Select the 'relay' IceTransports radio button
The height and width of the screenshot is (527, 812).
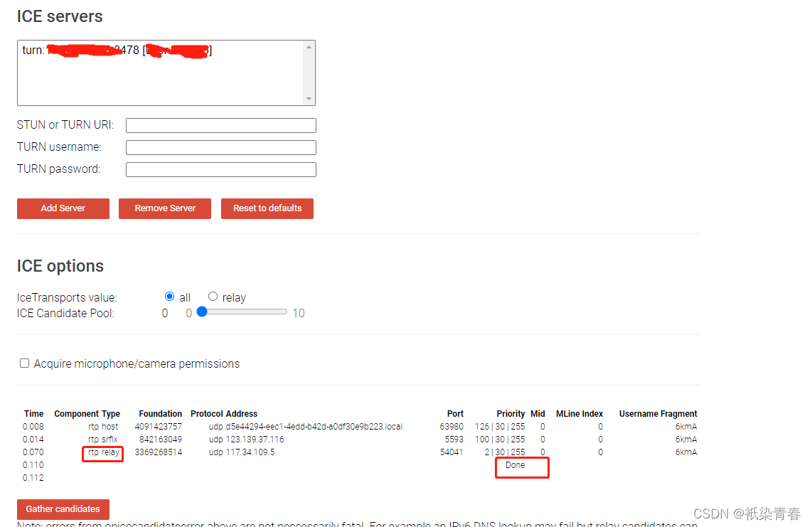click(x=213, y=297)
